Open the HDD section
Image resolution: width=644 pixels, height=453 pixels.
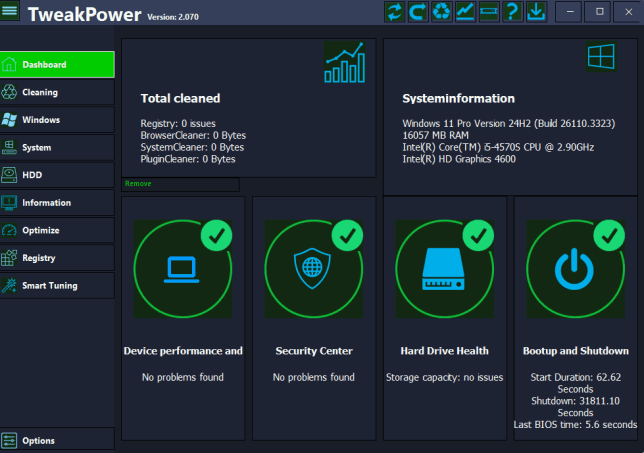[57, 175]
